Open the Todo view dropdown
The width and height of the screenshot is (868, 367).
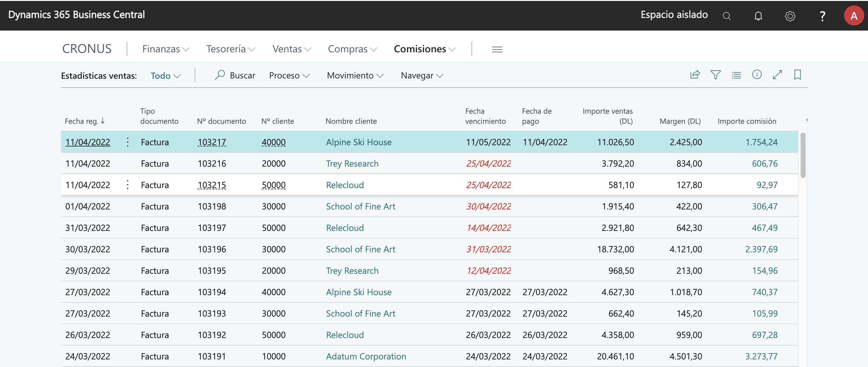pyautogui.click(x=165, y=76)
